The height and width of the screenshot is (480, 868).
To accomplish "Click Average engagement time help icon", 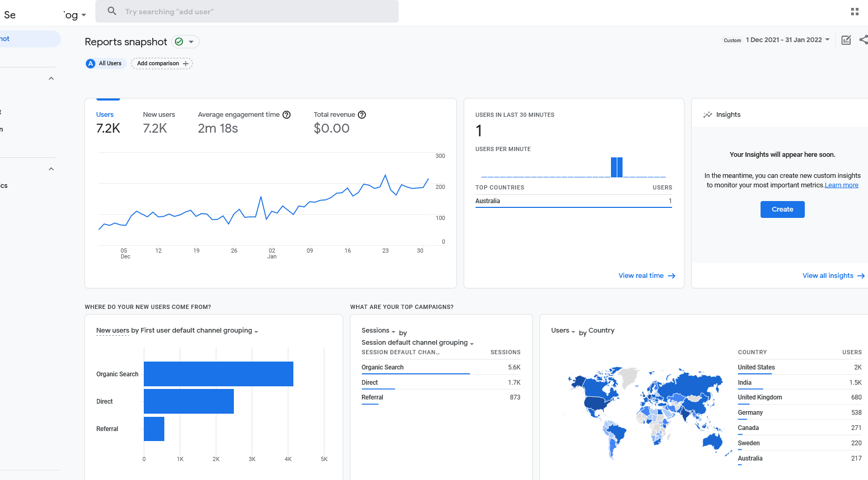I will (x=287, y=115).
